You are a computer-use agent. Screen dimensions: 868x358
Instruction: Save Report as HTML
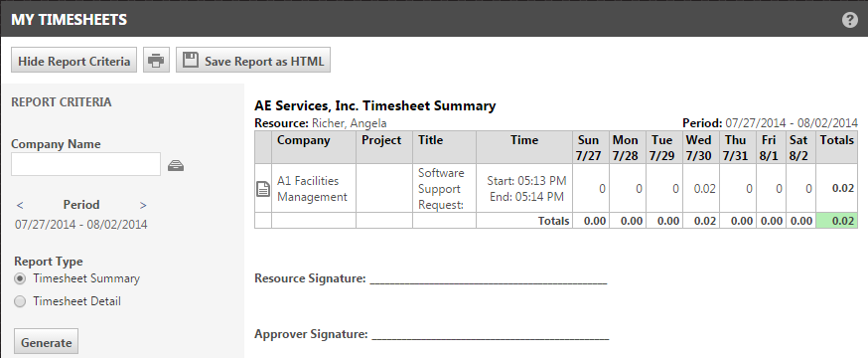click(x=253, y=60)
